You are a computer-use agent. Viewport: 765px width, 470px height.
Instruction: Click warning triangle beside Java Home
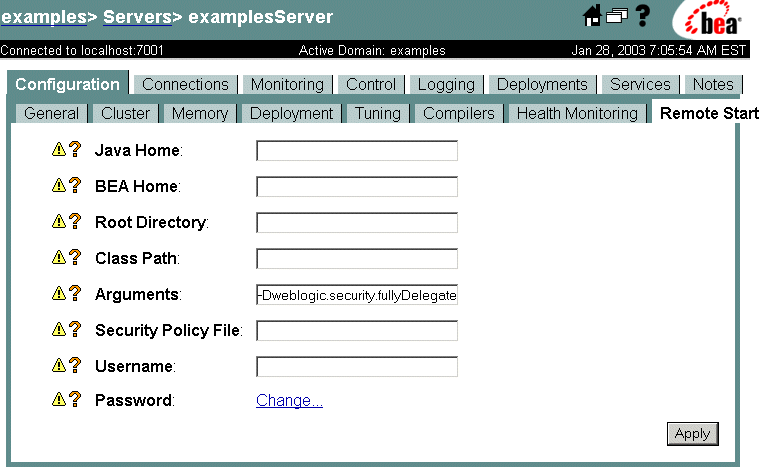pos(59,149)
